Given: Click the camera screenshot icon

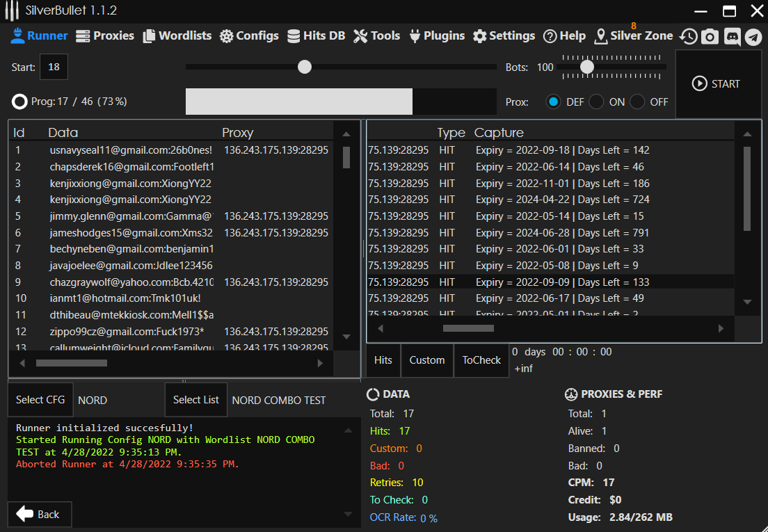Looking at the screenshot, I should click(x=710, y=36).
